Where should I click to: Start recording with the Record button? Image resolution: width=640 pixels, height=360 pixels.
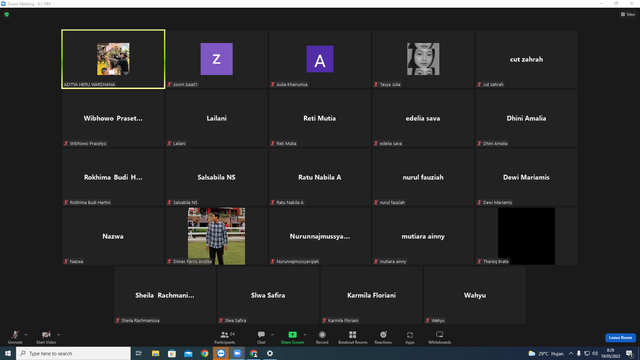tap(322, 337)
